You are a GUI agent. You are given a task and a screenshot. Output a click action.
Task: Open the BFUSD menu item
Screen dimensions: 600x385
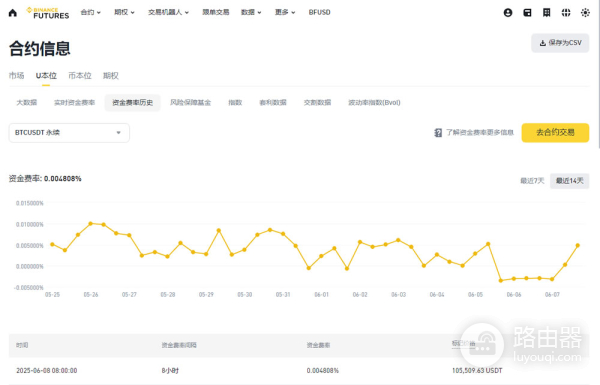320,12
